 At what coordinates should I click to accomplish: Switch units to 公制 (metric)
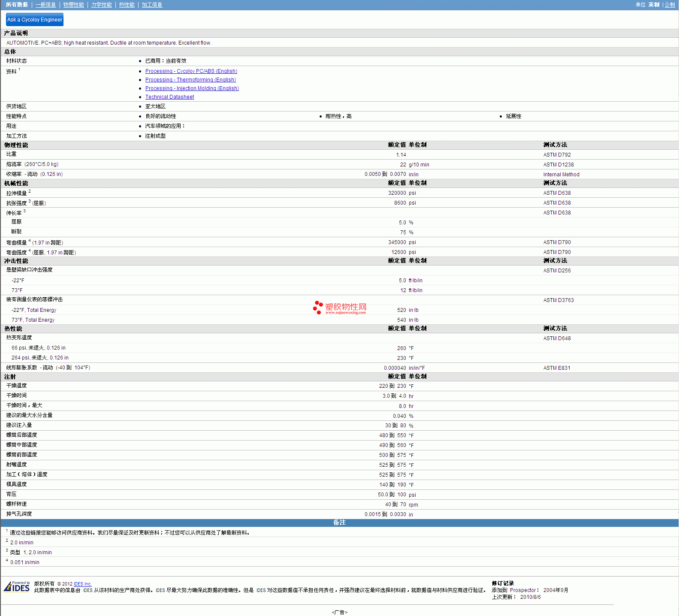coord(670,5)
